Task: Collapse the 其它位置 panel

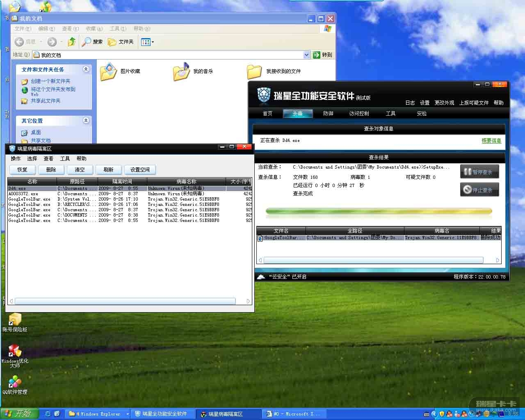Action: coord(86,121)
